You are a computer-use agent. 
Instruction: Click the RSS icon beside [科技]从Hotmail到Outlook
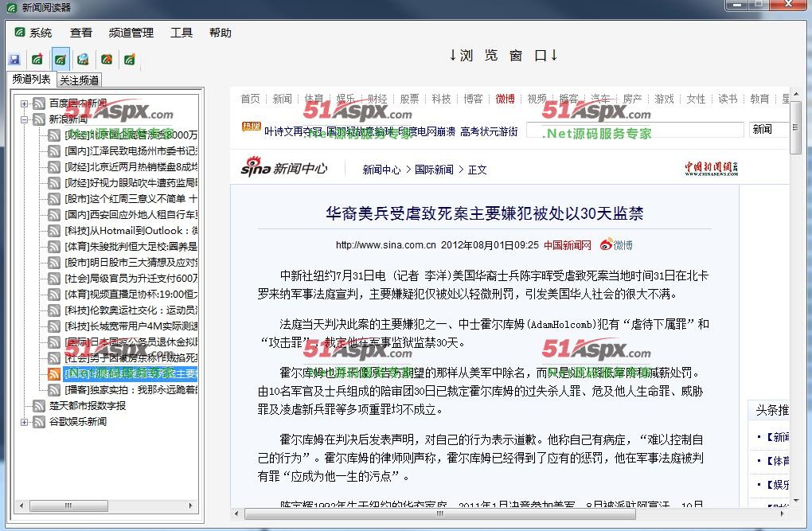point(54,231)
